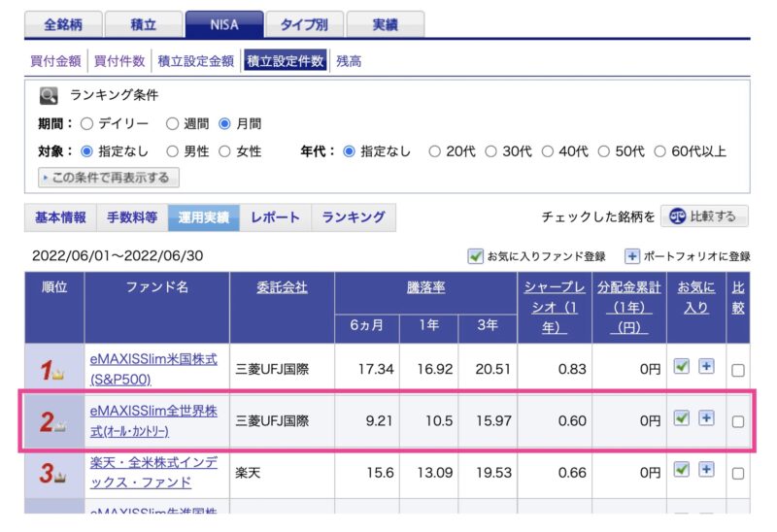Add eMAXISSlim全世界株式 to favorites
The width and height of the screenshot is (777, 532).
tap(682, 418)
